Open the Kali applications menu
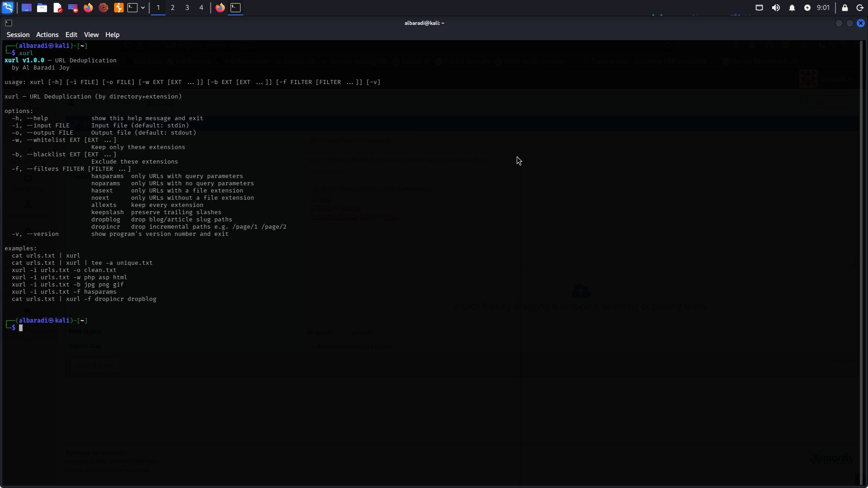This screenshot has height=488, width=868. pos(8,8)
